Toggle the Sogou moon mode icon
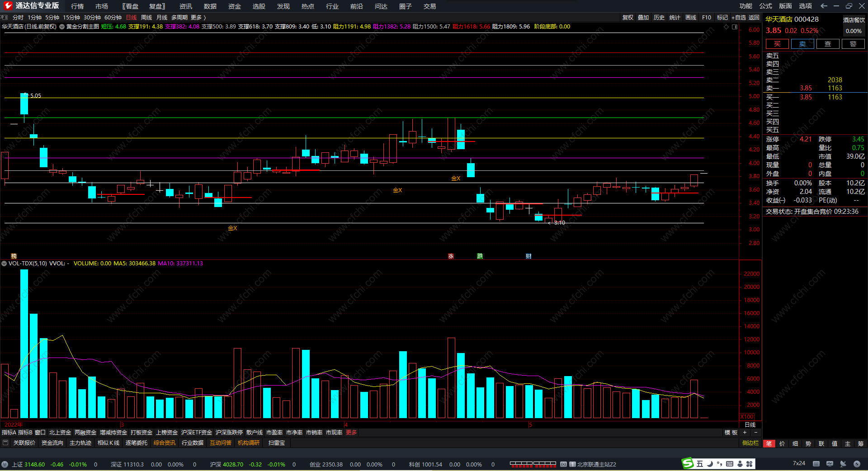 click(710, 464)
